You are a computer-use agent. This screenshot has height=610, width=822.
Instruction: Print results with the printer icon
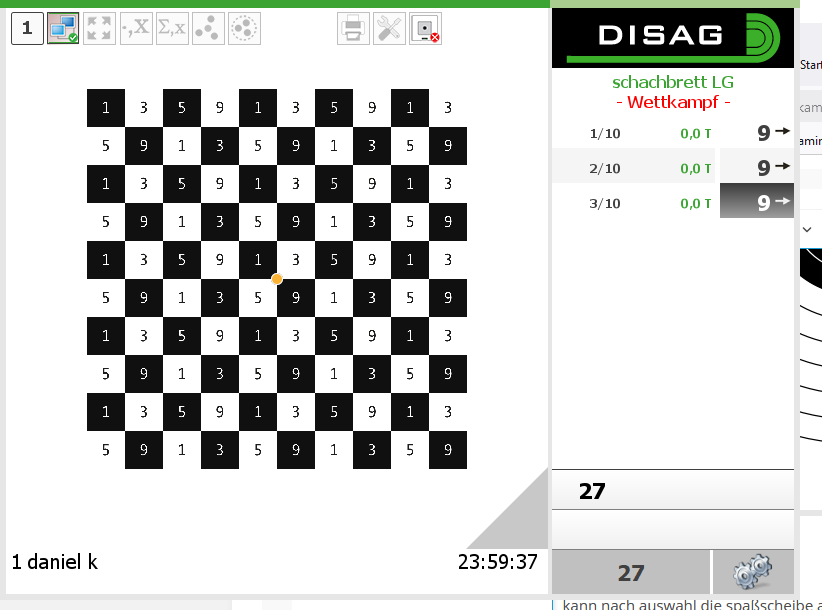pos(353,29)
